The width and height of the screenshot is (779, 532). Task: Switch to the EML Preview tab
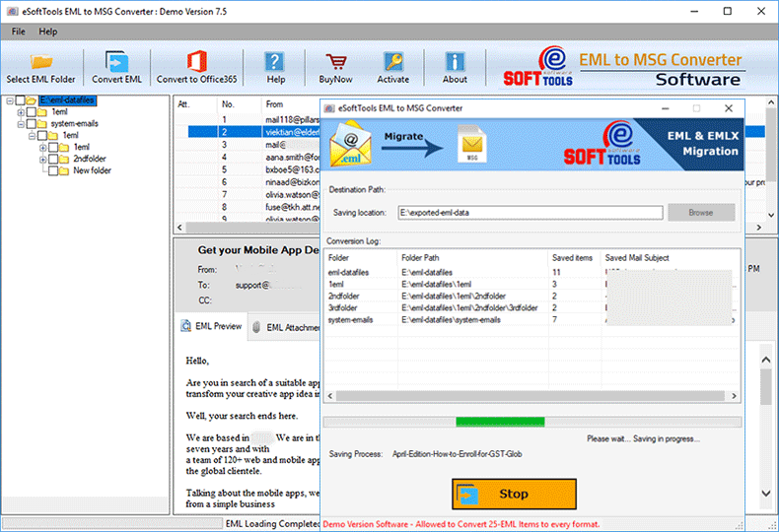[211, 326]
